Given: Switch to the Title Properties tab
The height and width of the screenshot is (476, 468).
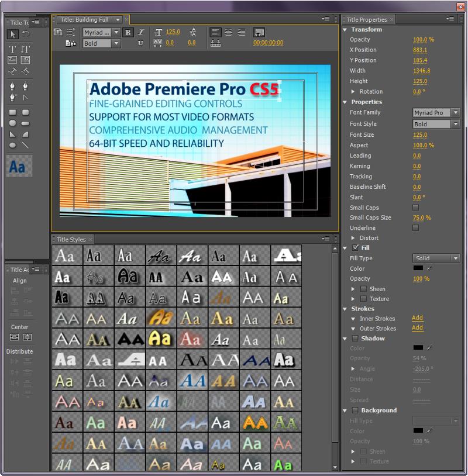Looking at the screenshot, I should pos(367,20).
